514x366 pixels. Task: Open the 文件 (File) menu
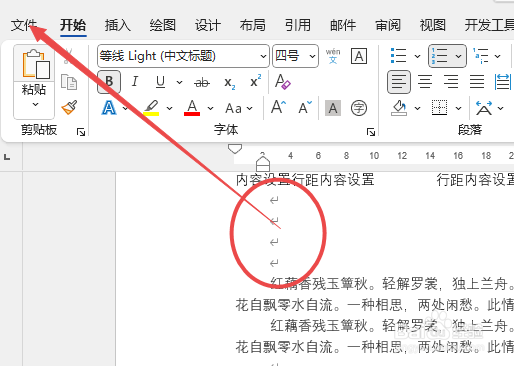(24, 25)
